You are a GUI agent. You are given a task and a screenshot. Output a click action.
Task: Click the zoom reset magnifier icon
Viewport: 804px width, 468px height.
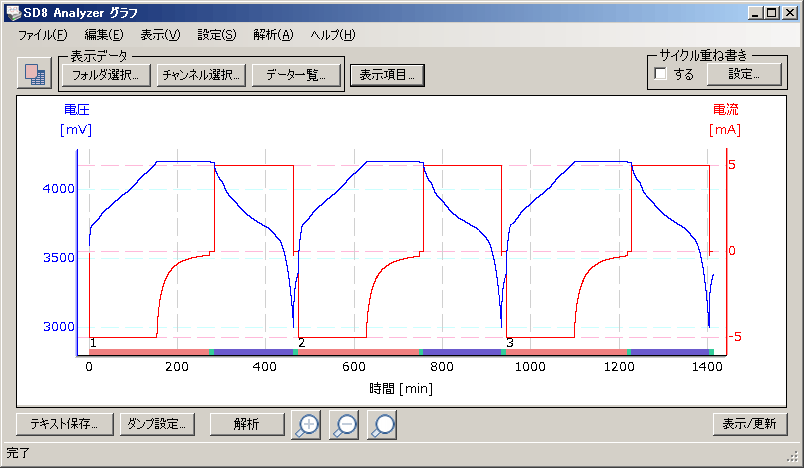(381, 425)
